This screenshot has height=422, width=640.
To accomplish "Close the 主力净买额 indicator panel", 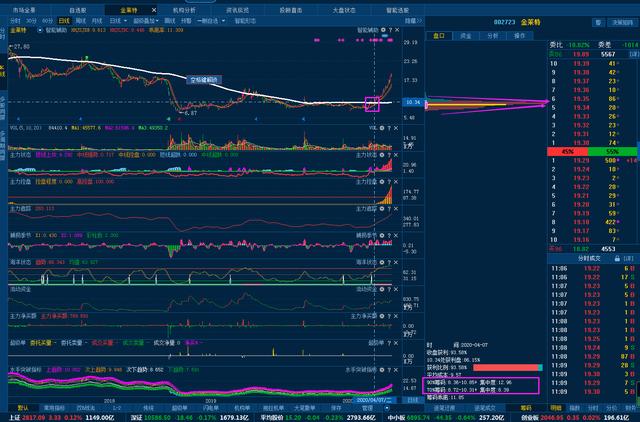I will 396,316.
